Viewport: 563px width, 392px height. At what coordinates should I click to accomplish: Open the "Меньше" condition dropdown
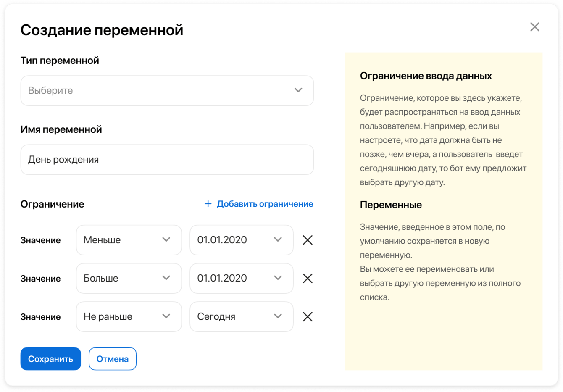pyautogui.click(x=129, y=240)
